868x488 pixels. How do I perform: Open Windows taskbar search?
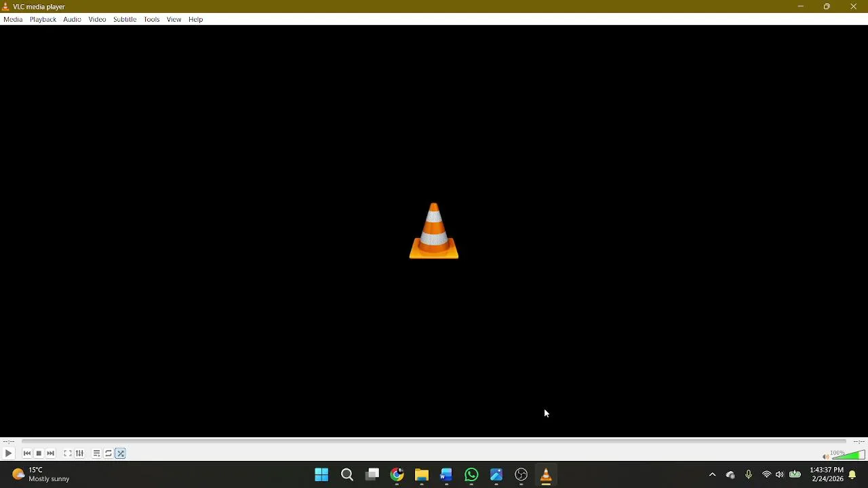347,475
